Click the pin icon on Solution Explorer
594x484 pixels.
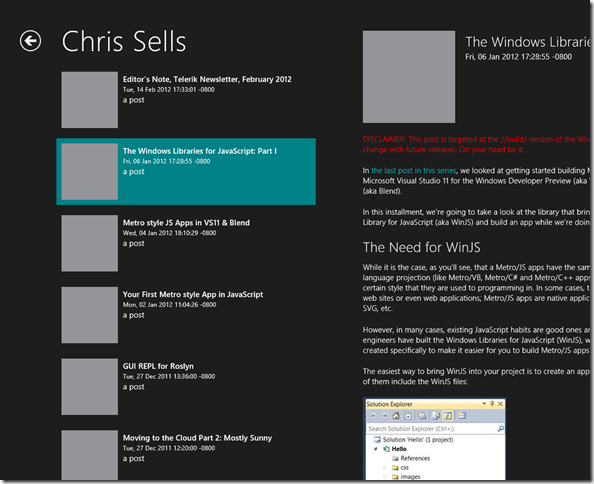[492, 404]
